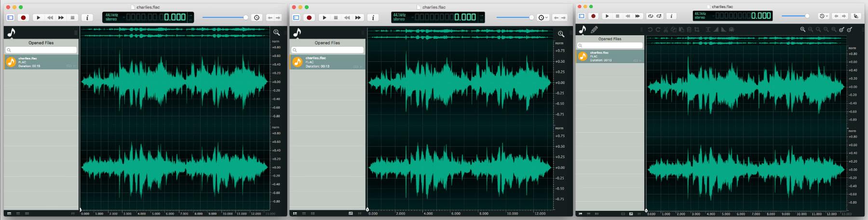This screenshot has width=868, height=220.
Task: Click remove marker icon in right window
Action: 850,29
